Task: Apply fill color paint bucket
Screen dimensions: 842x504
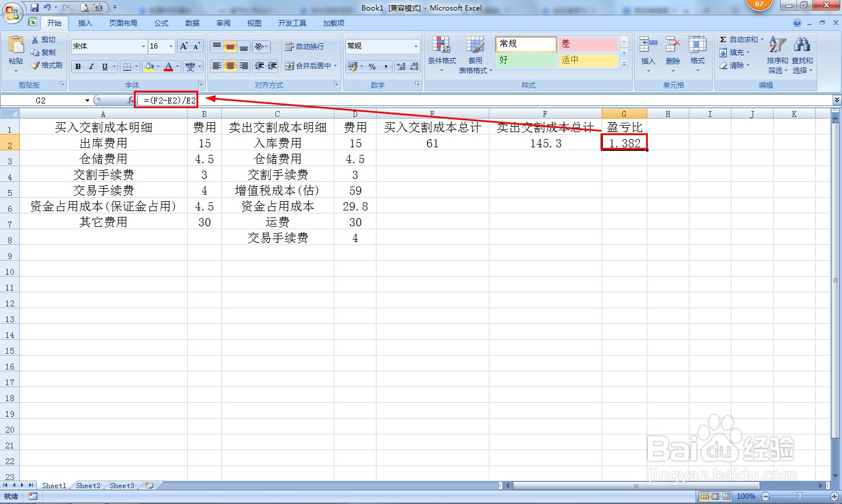Action: coord(150,67)
